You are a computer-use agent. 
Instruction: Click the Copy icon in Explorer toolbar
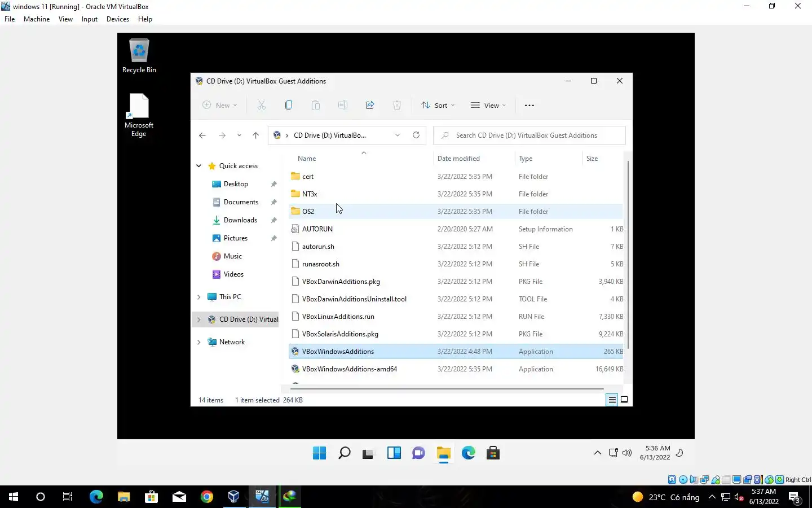click(x=289, y=105)
